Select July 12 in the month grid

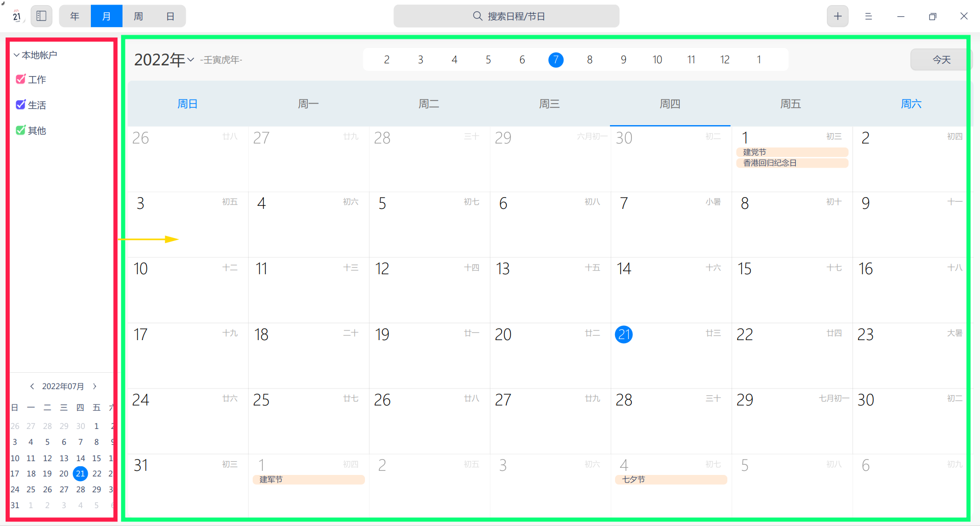pos(430,290)
